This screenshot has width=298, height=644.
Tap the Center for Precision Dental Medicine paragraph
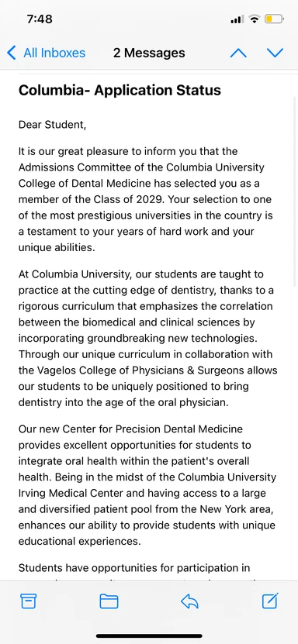coord(147,485)
